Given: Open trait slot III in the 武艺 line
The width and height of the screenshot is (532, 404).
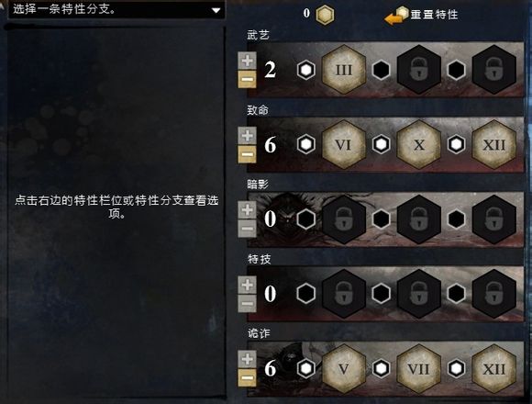Looking at the screenshot, I should point(344,70).
